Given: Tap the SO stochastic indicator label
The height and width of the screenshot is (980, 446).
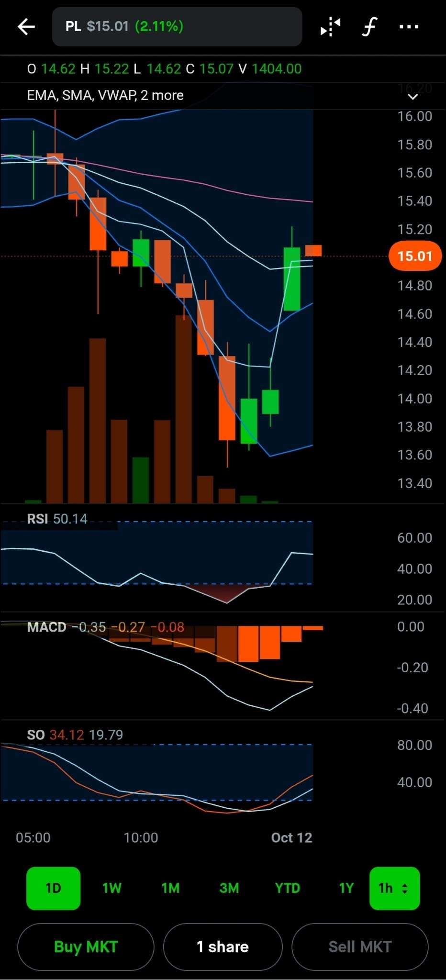Looking at the screenshot, I should (x=36, y=735).
